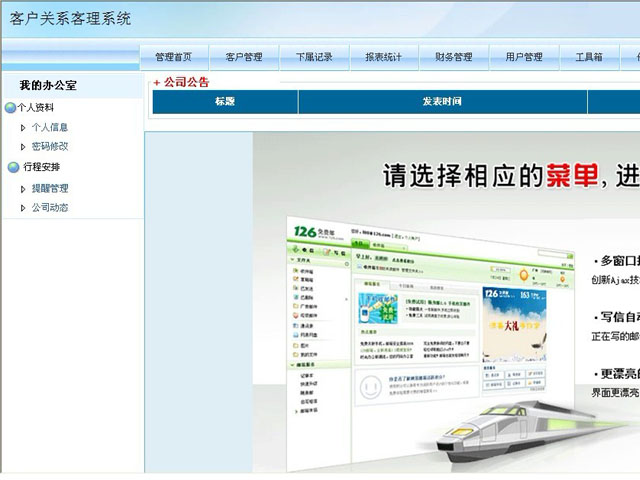Expand the 个人资料 sidebar section
Viewport: 640px width, 480px height.
point(36,107)
